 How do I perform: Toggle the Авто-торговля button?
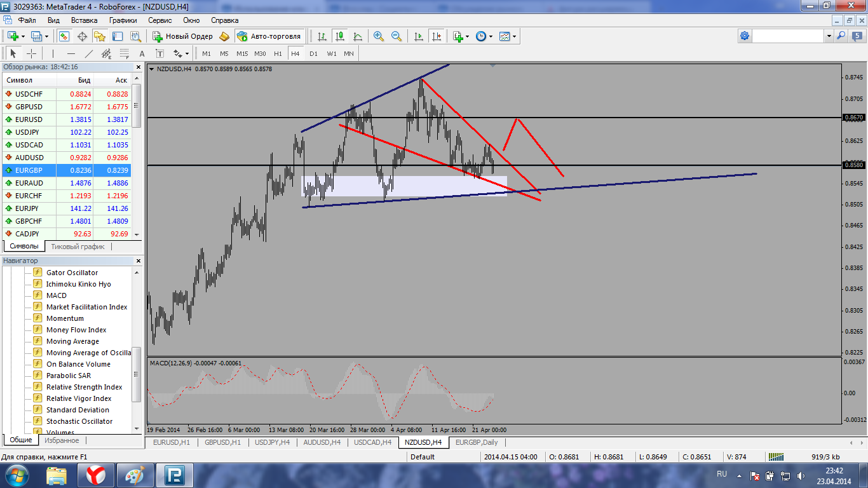(x=269, y=36)
